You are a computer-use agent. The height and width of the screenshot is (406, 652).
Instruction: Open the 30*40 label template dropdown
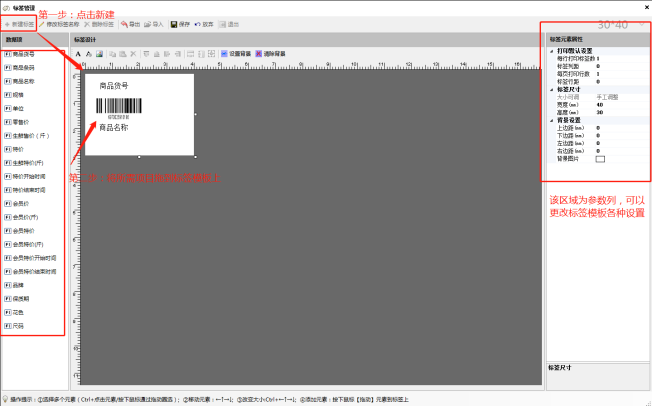(642, 25)
